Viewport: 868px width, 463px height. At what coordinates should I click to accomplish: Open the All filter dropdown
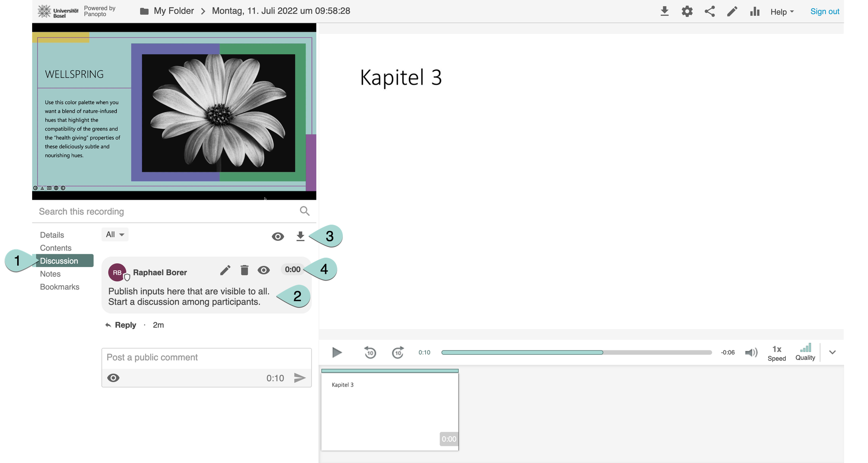[x=115, y=234]
